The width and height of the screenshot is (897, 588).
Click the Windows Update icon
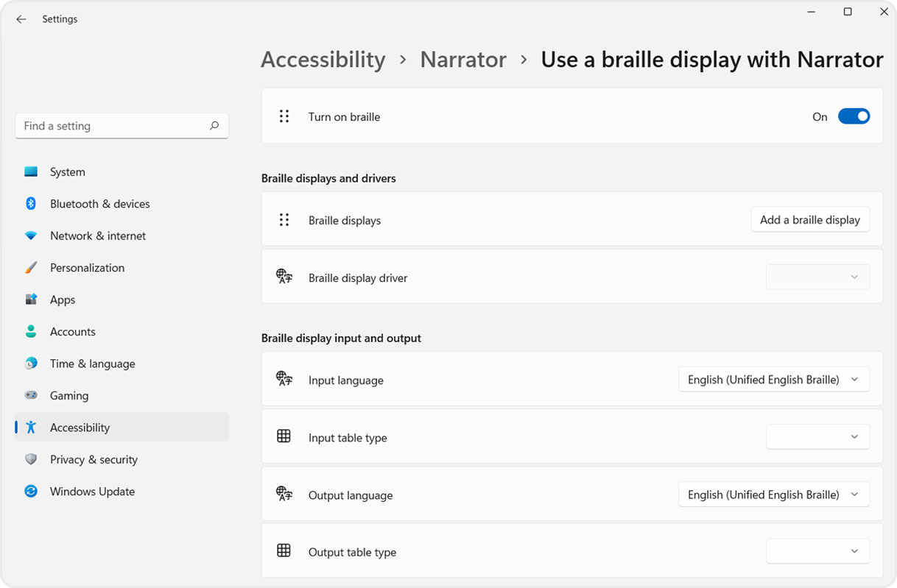pyautogui.click(x=30, y=491)
